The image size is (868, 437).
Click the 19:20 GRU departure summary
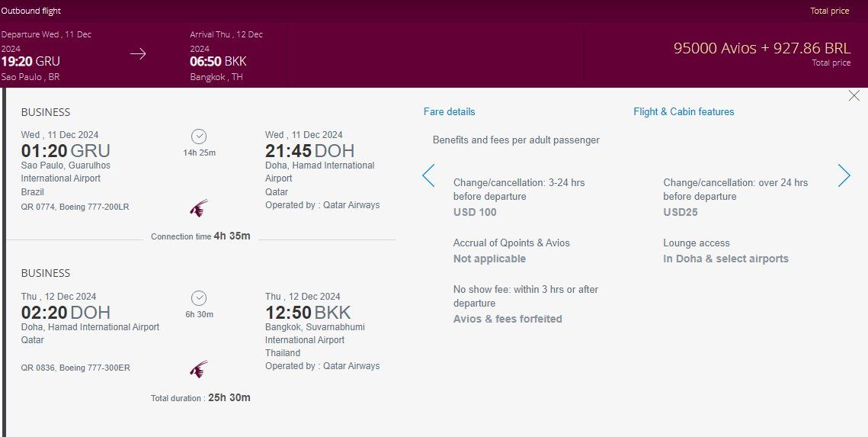point(30,62)
